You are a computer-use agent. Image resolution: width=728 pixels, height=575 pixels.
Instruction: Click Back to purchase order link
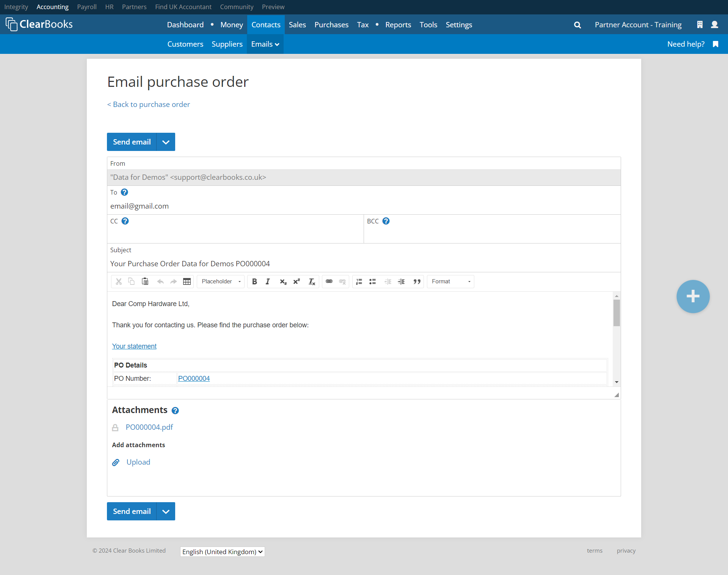(x=149, y=104)
